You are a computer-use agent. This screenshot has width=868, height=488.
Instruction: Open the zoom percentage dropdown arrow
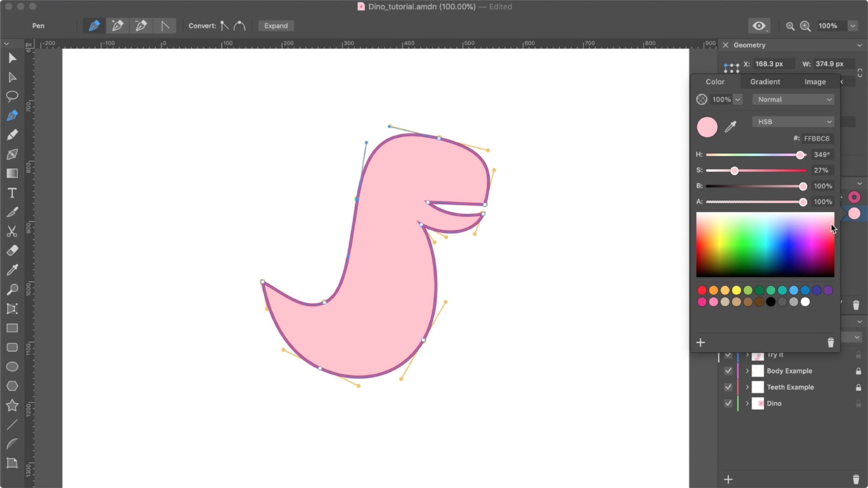853,26
